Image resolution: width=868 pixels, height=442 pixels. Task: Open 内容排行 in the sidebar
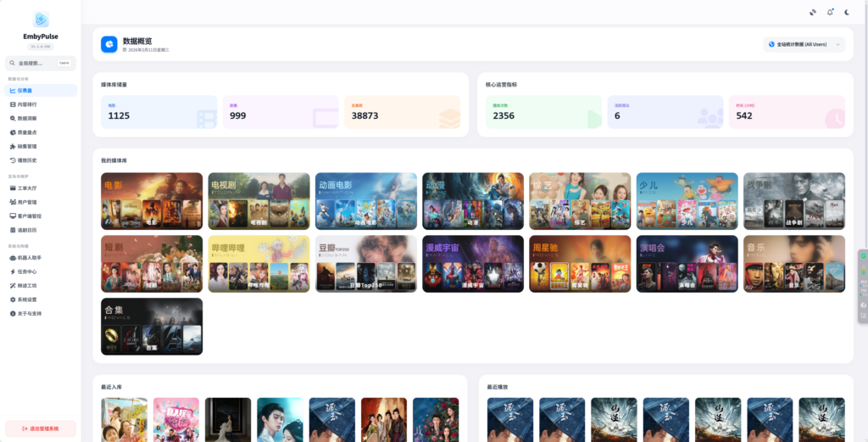pos(27,104)
